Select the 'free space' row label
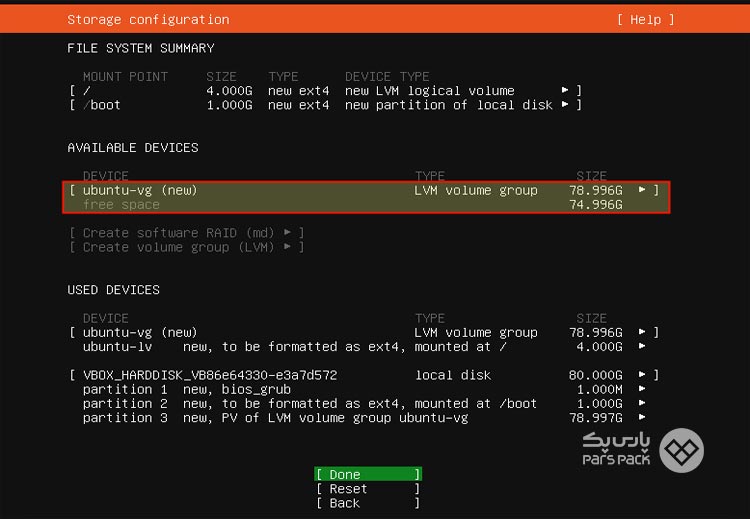This screenshot has height=519, width=750. click(121, 205)
